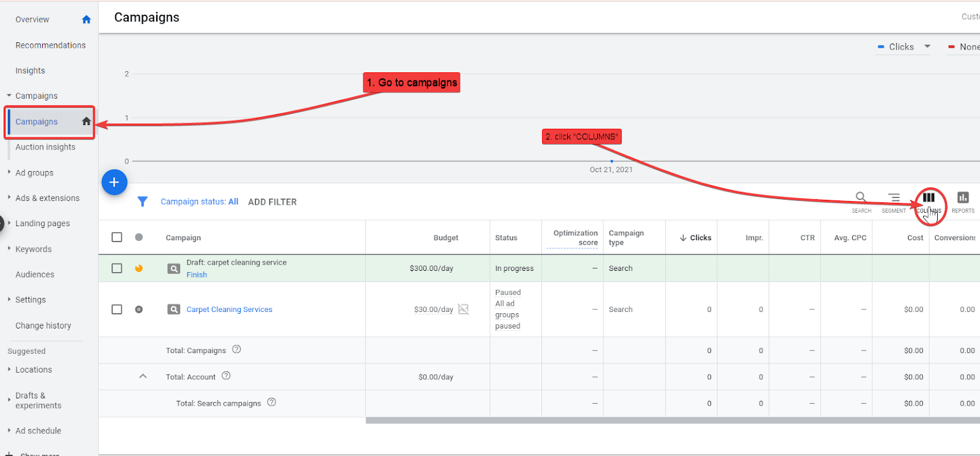This screenshot has height=456, width=980.
Task: Collapse the Campaigns section in sidebar
Action: click(x=9, y=96)
